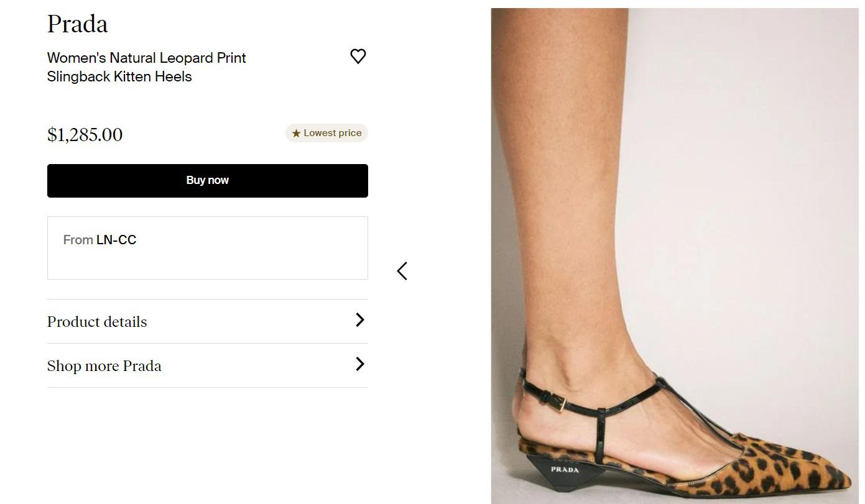Click the From retailer box empty area
The image size is (865, 504).
[x=249, y=261]
